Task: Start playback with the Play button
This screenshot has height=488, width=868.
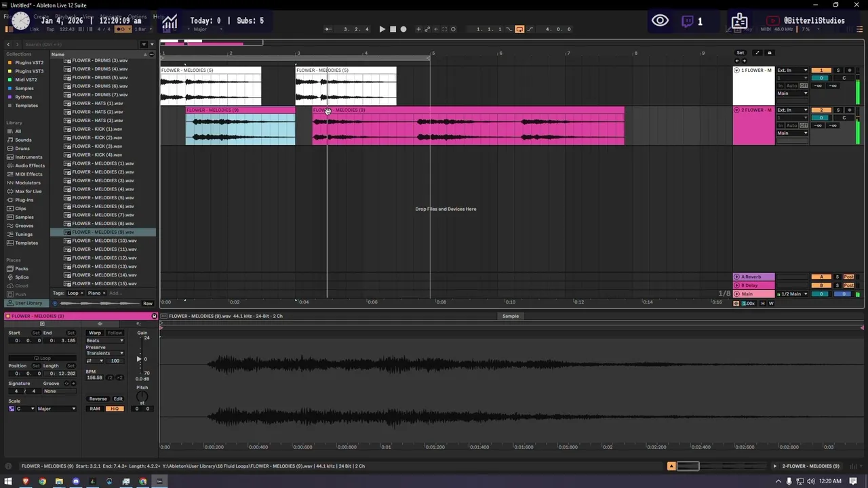Action: coord(382,29)
